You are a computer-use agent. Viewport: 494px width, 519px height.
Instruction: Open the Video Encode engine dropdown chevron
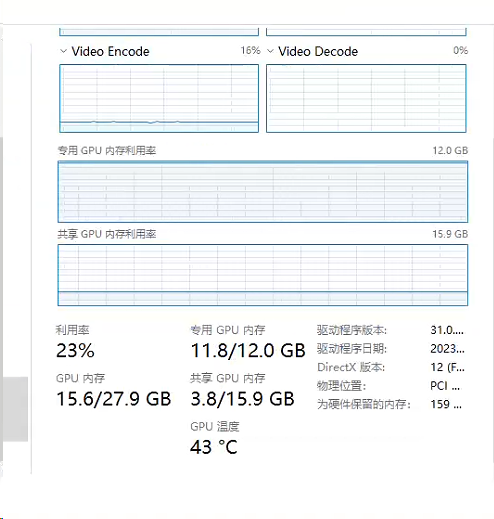[63, 51]
